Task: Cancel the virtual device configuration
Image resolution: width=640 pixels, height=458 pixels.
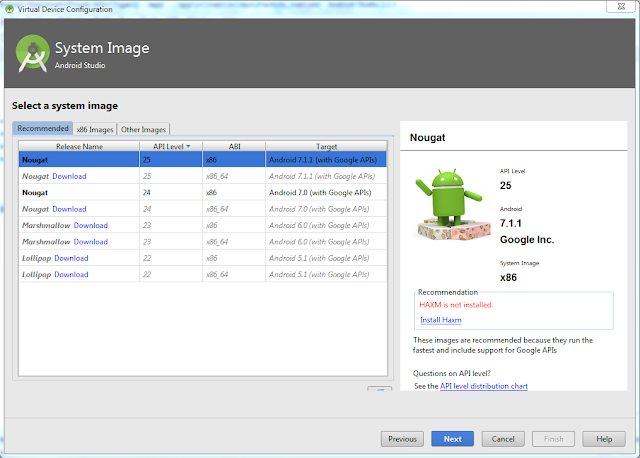Action: [503, 439]
